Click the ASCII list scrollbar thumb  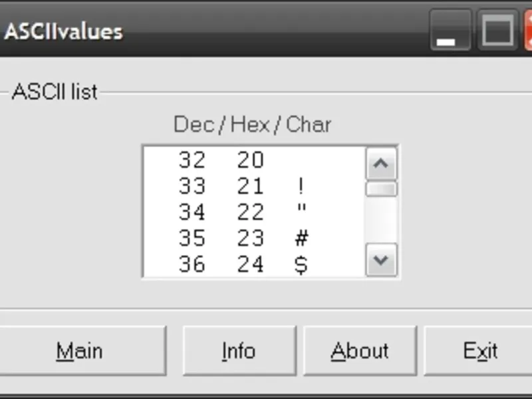pyautogui.click(x=381, y=190)
